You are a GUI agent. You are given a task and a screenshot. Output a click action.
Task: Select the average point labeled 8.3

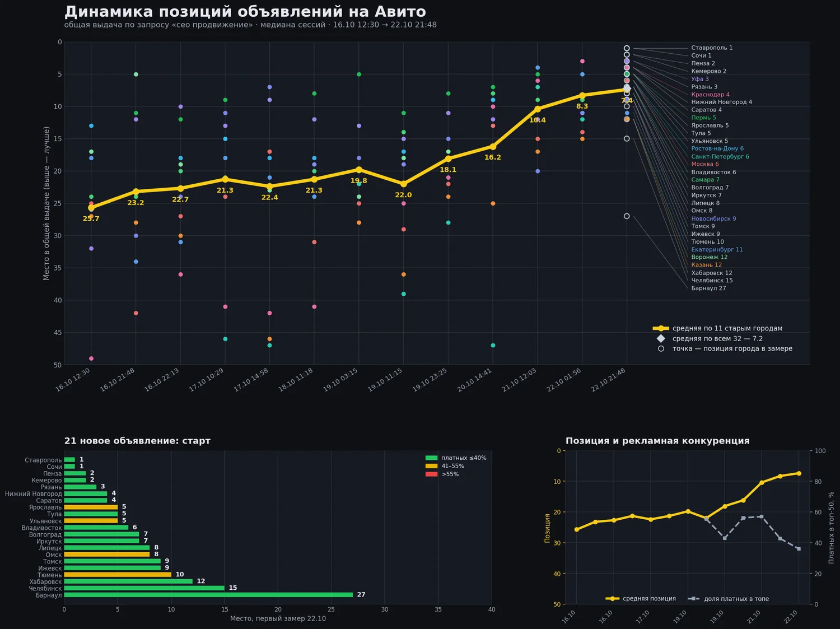pyautogui.click(x=582, y=95)
